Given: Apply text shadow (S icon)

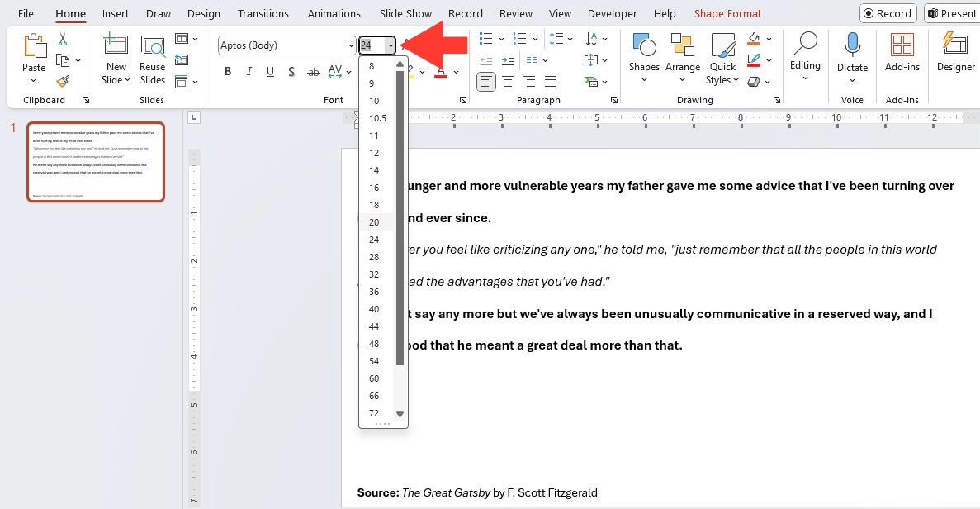Looking at the screenshot, I should tap(291, 72).
